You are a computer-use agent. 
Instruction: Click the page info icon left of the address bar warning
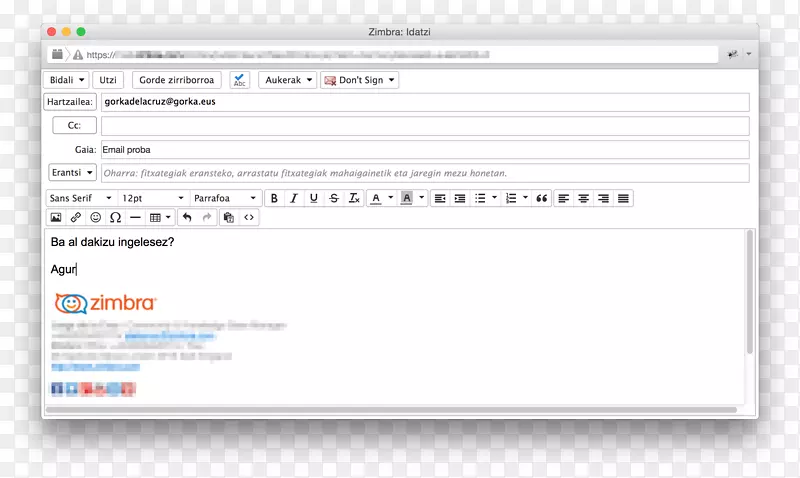pos(57,54)
